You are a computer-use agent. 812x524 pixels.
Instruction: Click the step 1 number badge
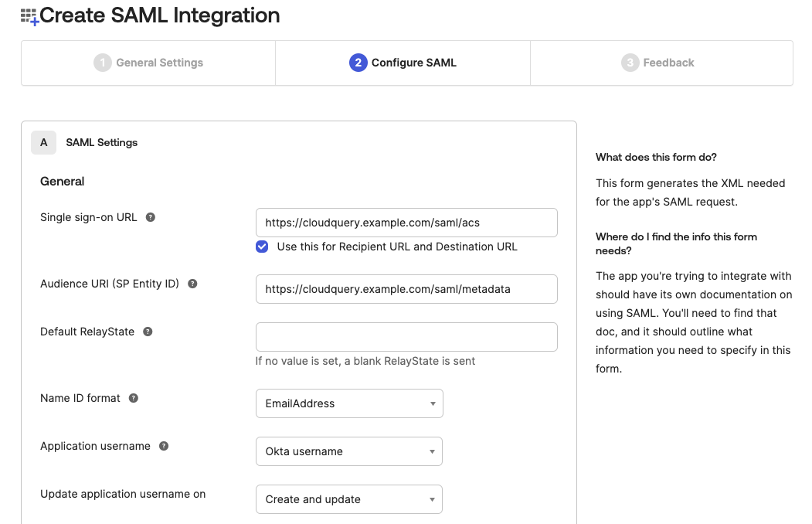pos(103,63)
